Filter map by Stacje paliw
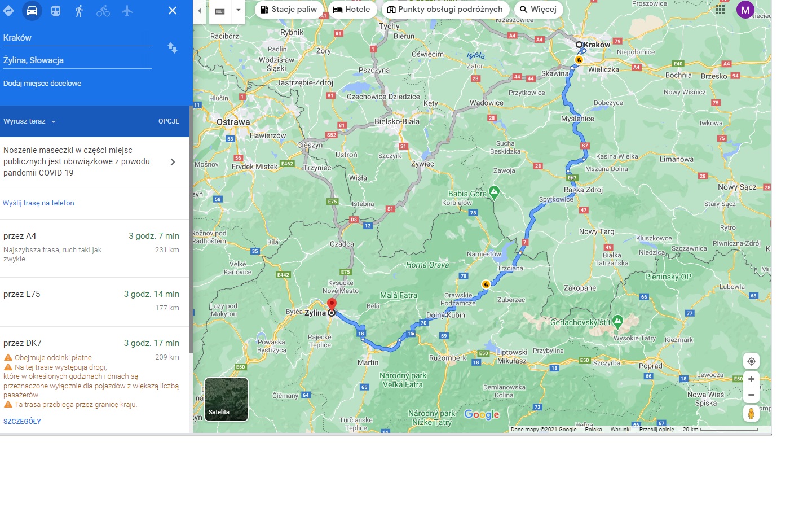The height and width of the screenshot is (508, 812). click(289, 10)
